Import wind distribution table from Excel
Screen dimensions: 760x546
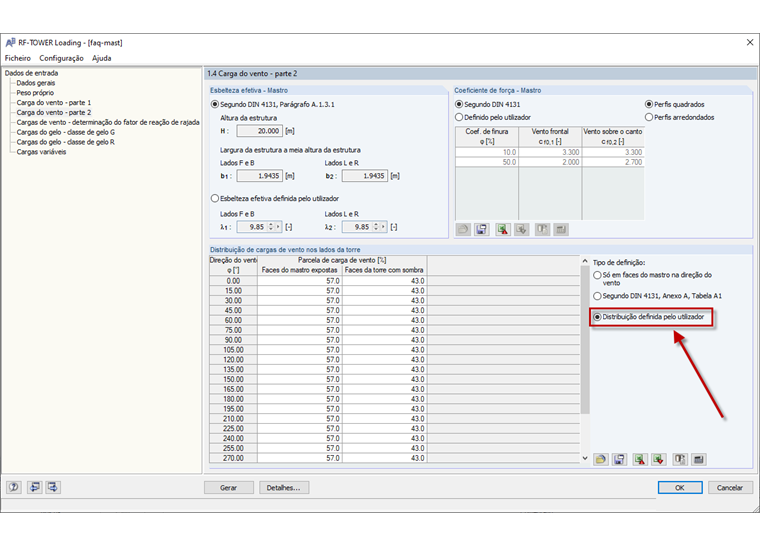(659, 459)
